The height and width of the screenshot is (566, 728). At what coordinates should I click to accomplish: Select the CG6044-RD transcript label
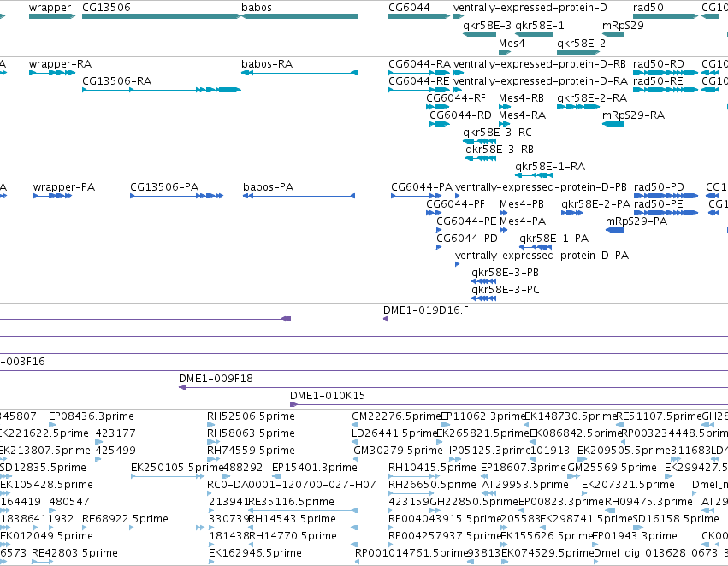click(460, 115)
